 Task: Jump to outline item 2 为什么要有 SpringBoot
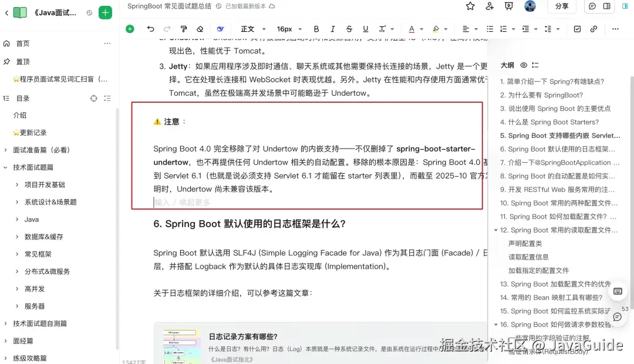click(x=541, y=95)
